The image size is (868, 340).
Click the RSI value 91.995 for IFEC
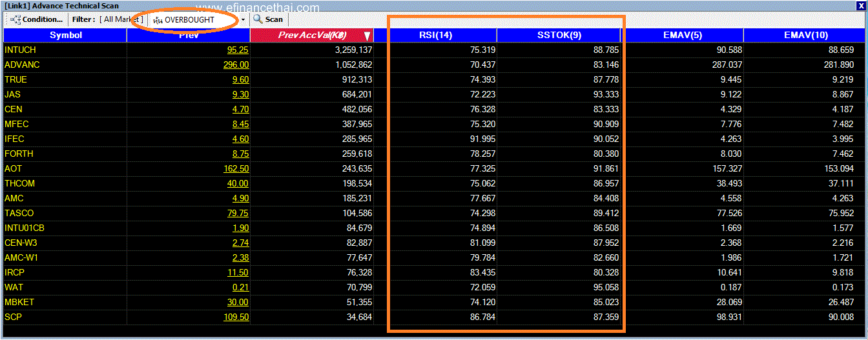(x=482, y=139)
